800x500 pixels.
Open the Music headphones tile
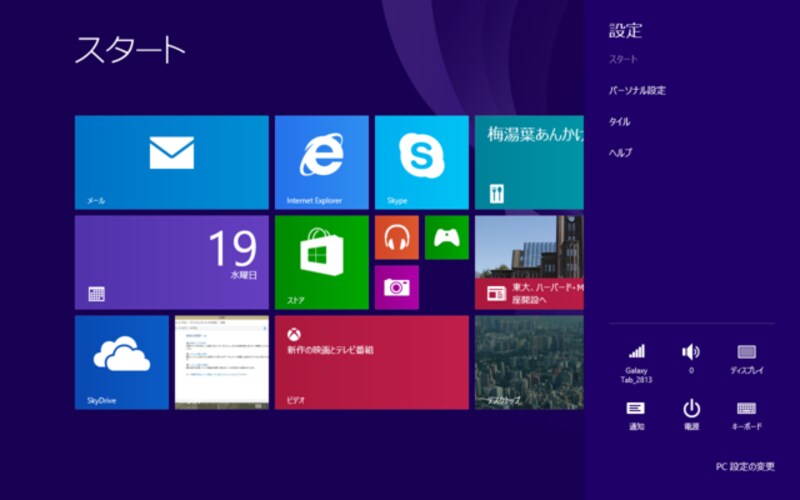[396, 237]
